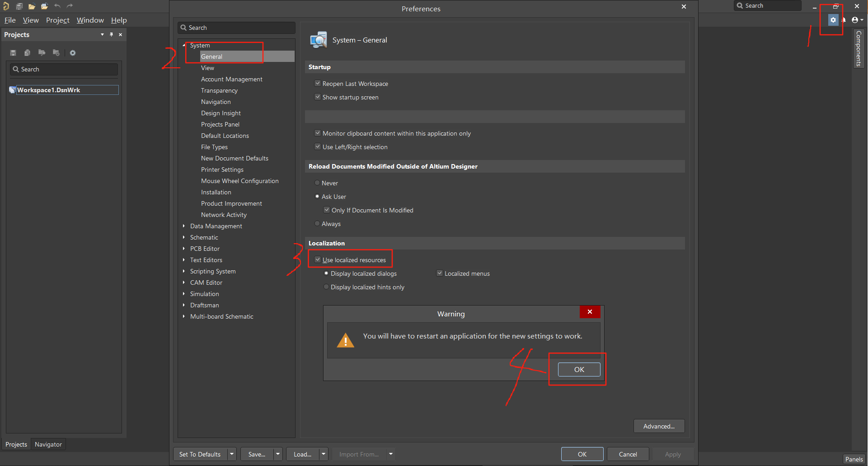Screen dimensions: 868x466
Task: Click the Redo arrow in the title bar
Action: 70,6
